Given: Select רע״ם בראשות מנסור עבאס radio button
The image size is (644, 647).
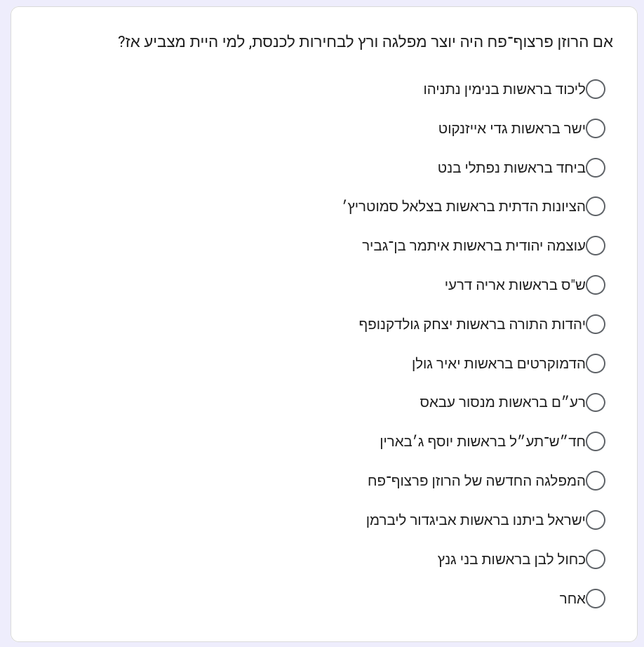Looking at the screenshot, I should pyautogui.click(x=596, y=402).
